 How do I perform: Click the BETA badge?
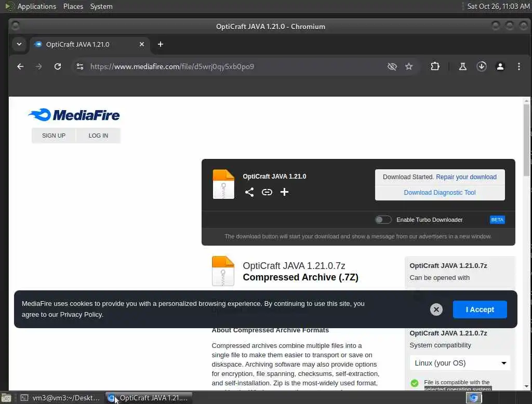tap(497, 220)
